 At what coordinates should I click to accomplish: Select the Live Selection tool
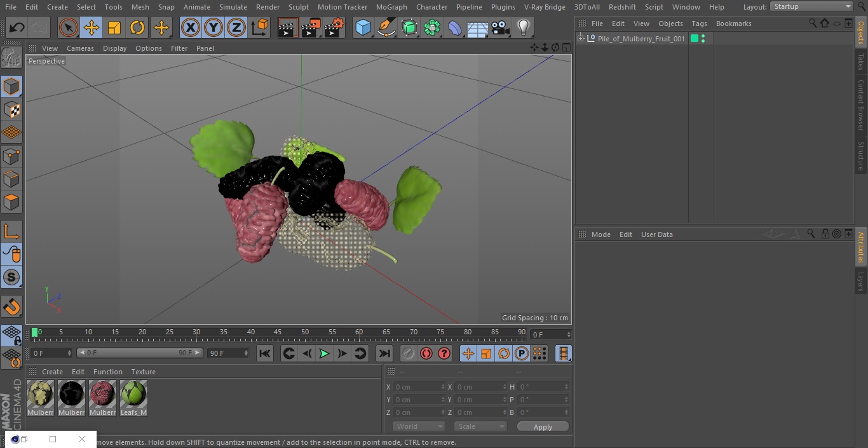coord(68,27)
